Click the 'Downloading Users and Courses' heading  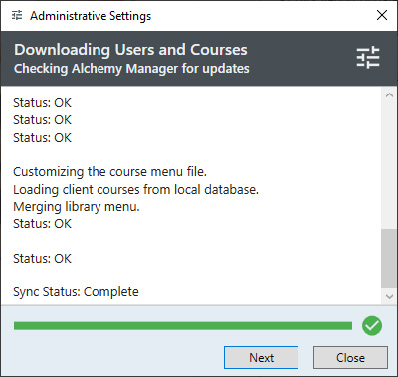tap(131, 50)
